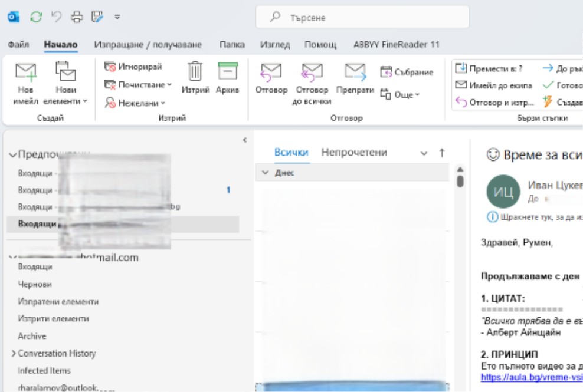Expand the Conversation History folder
The height and width of the screenshot is (392, 583).
click(x=14, y=353)
